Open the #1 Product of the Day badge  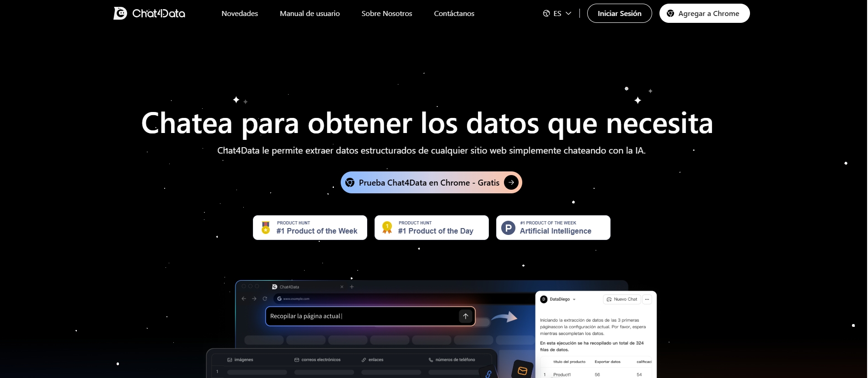[432, 228]
